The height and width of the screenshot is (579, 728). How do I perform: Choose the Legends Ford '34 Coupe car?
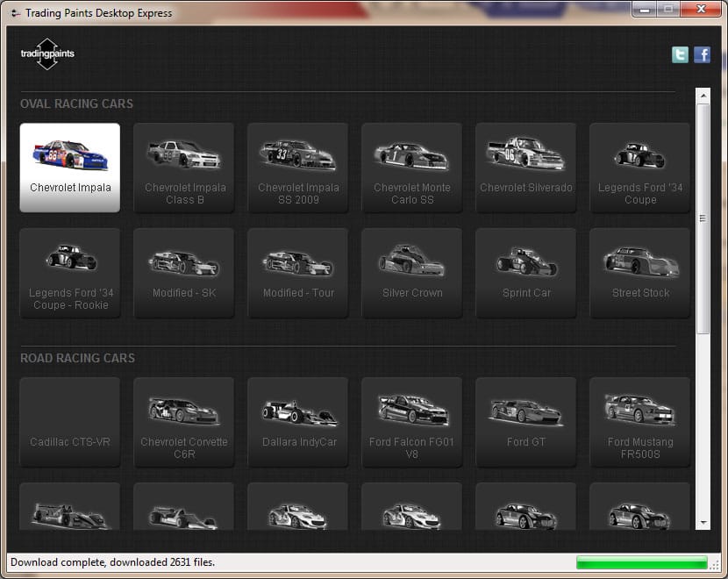(639, 168)
